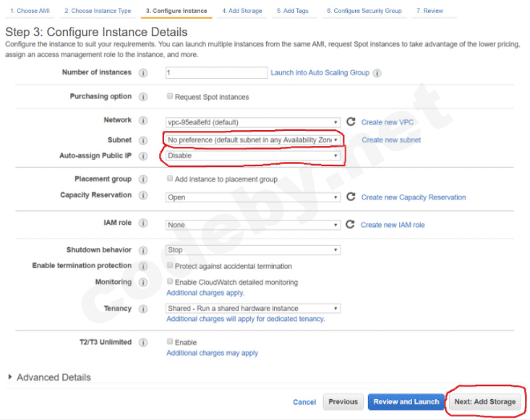Click the Number of instances field
This screenshot has height=420, width=530.
pyautogui.click(x=216, y=73)
